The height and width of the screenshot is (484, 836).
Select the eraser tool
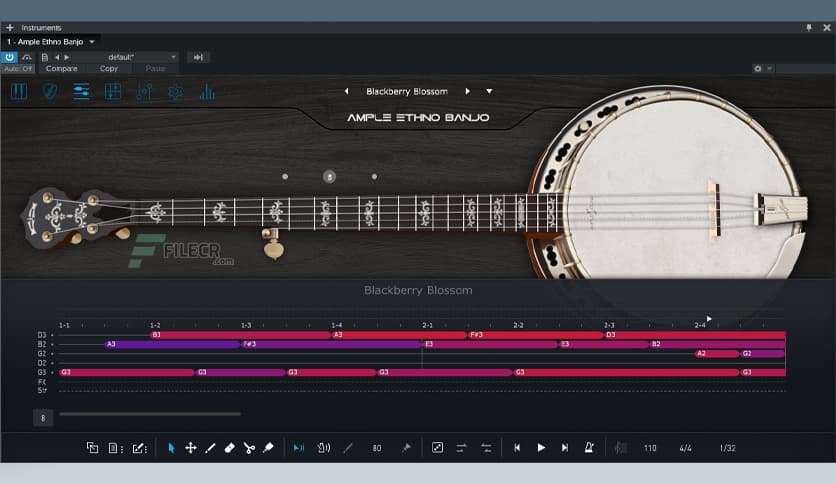click(x=229, y=448)
